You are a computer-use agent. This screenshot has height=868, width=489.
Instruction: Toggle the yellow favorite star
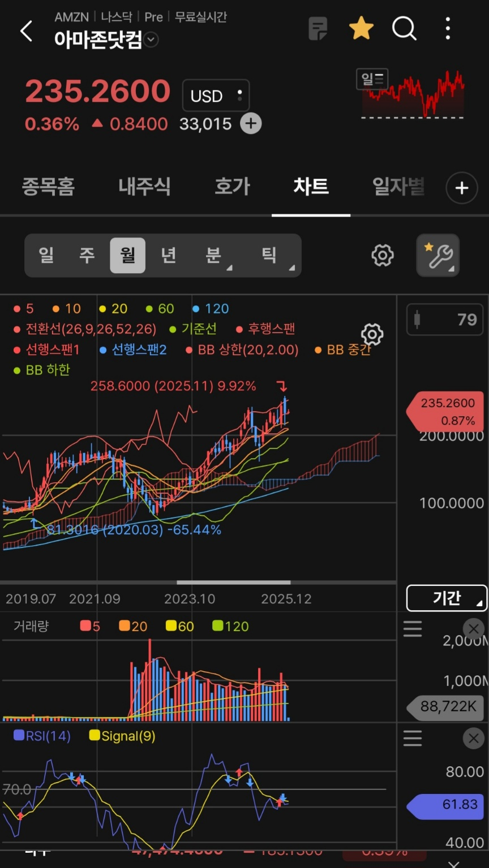coord(361,28)
